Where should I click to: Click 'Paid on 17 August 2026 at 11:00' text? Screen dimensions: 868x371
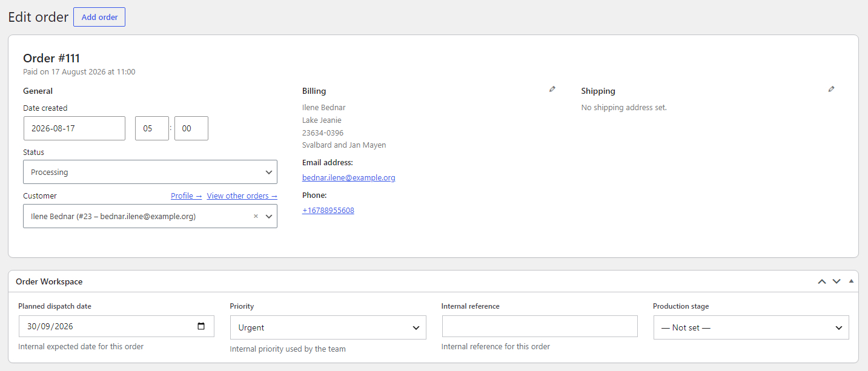pyautogui.click(x=79, y=72)
